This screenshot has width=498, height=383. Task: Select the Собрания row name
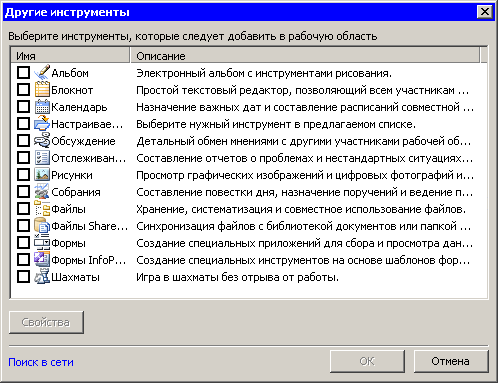click(x=76, y=192)
